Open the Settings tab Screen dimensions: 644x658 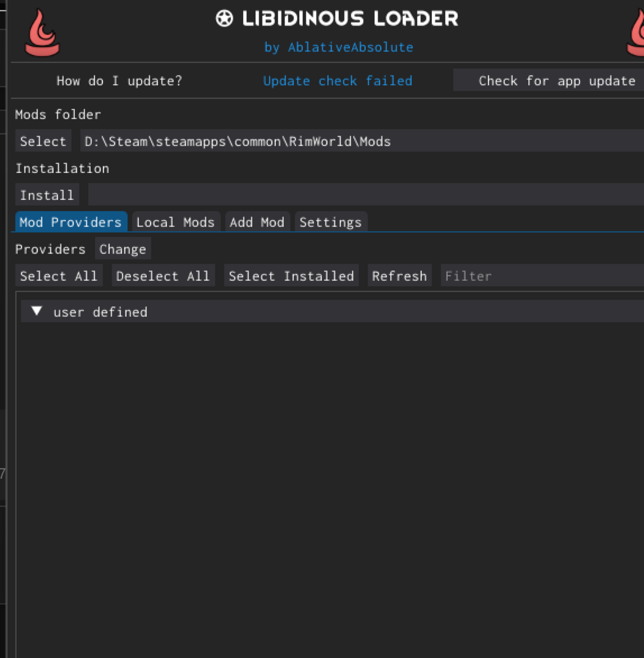point(331,222)
